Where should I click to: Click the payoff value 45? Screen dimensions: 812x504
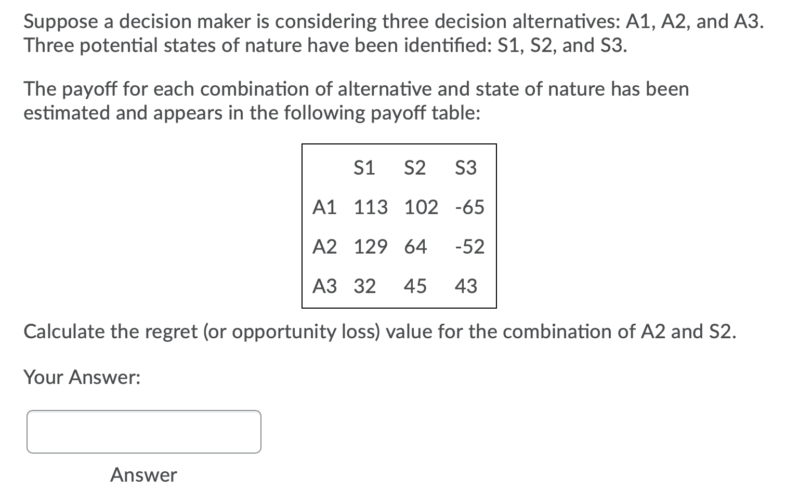(x=415, y=286)
